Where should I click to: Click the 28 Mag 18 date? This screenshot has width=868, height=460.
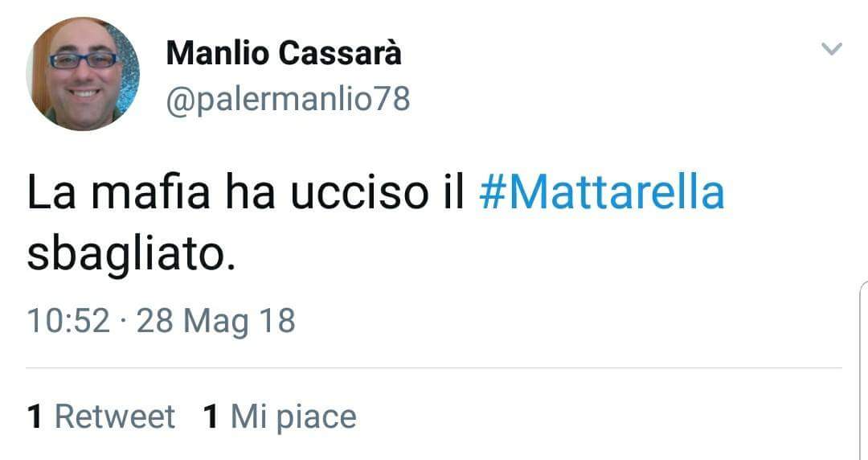click(216, 321)
